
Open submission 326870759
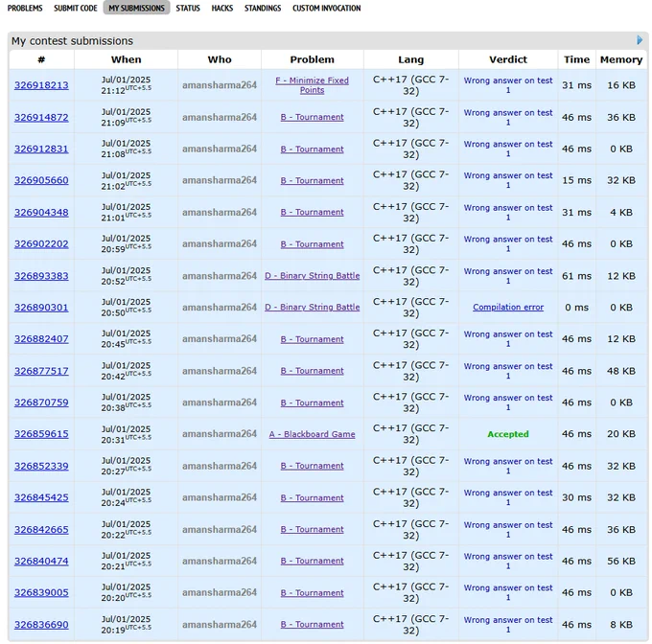pyautogui.click(x=41, y=402)
